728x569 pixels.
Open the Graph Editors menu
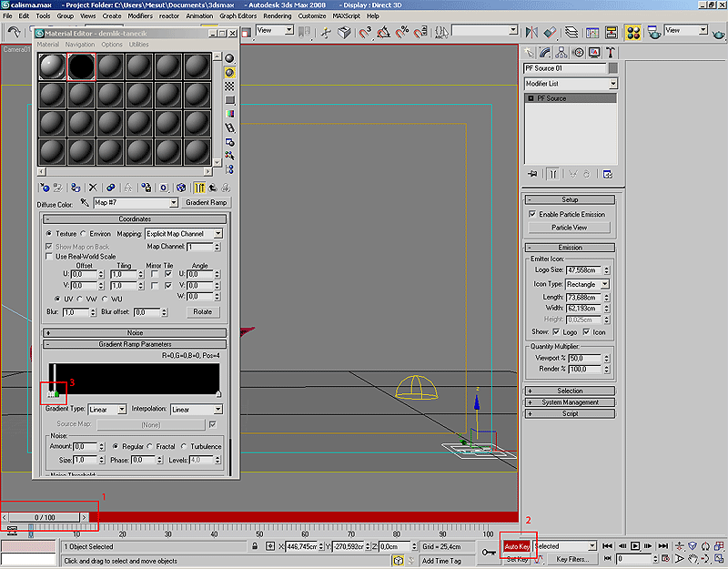coord(238,16)
